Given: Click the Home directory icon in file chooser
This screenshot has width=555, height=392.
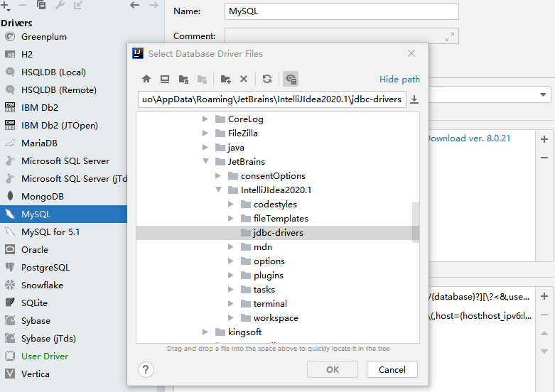Looking at the screenshot, I should 146,79.
